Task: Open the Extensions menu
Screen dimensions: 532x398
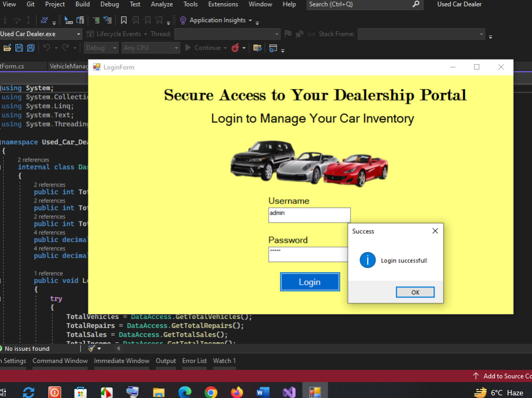Action: tap(223, 4)
